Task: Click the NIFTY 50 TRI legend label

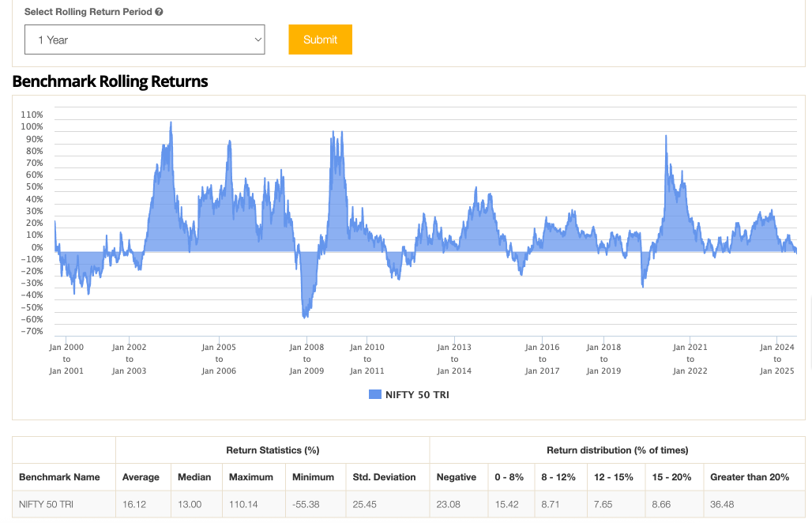Action: (x=417, y=394)
